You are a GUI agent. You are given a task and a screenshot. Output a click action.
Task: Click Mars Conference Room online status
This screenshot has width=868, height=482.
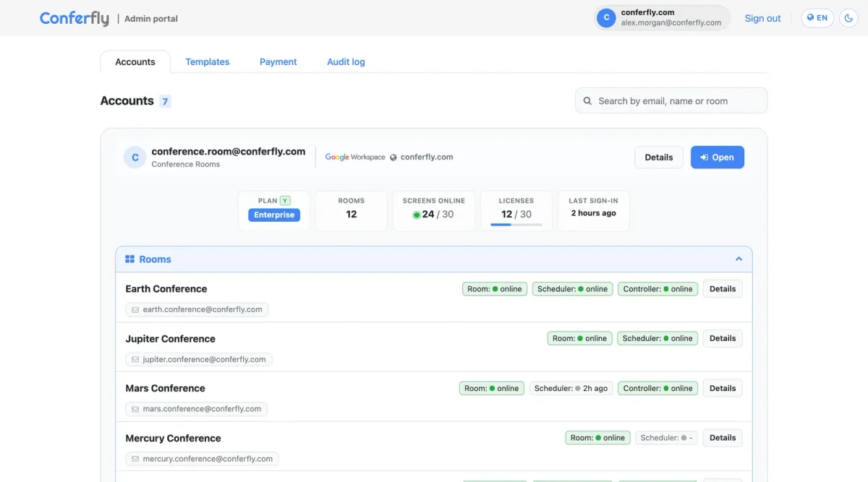[x=492, y=388]
